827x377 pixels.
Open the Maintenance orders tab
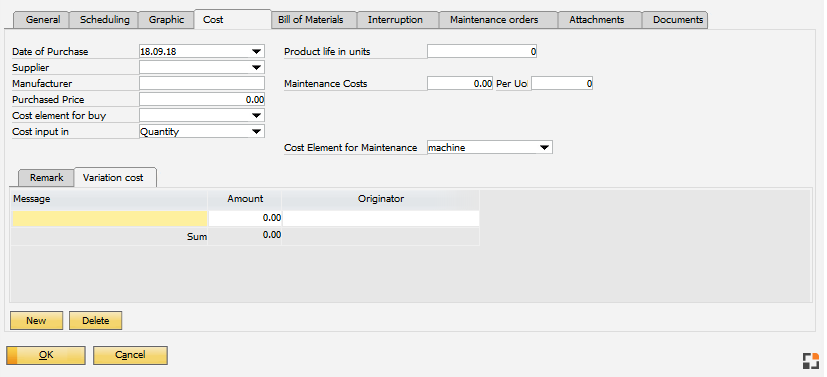tap(498, 20)
